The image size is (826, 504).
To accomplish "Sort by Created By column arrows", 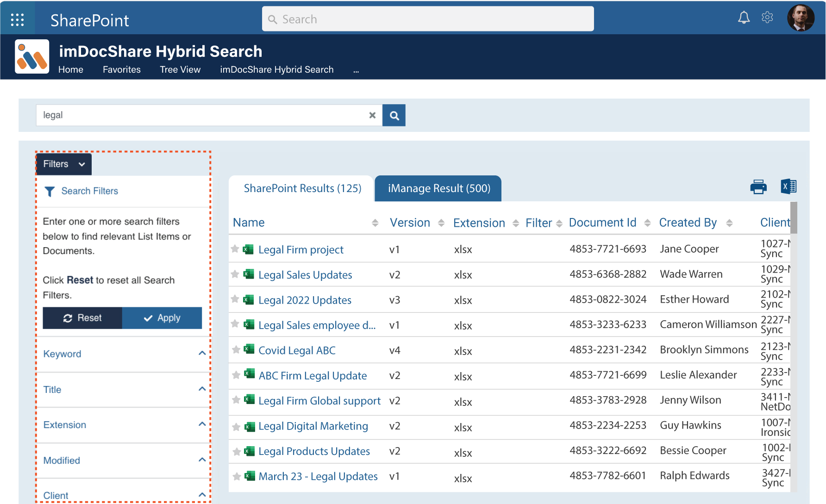I will pyautogui.click(x=729, y=223).
